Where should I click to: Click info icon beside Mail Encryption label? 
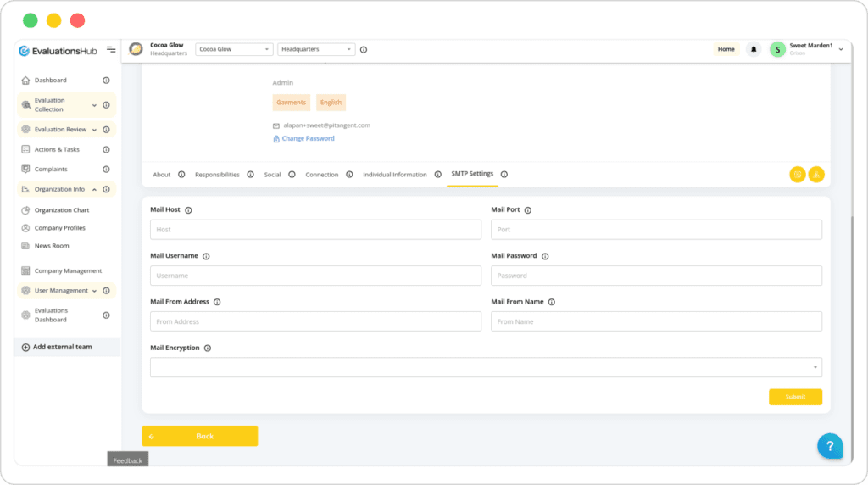click(x=208, y=348)
